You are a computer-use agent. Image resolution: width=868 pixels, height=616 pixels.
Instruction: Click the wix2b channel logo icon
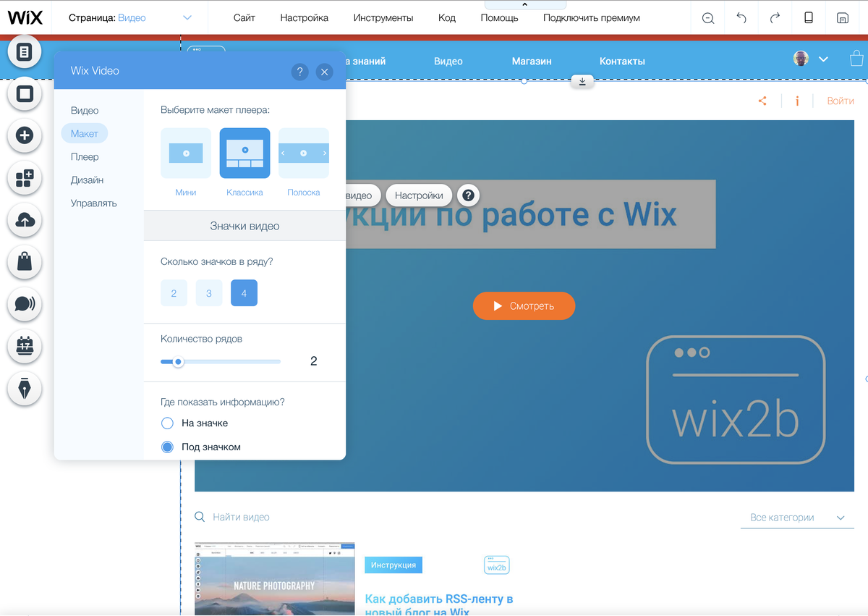tap(496, 565)
